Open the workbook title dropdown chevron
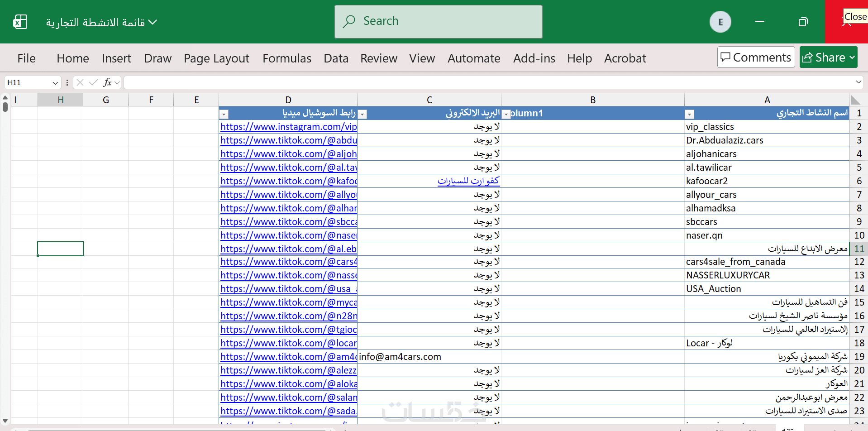868x431 pixels. click(x=153, y=22)
